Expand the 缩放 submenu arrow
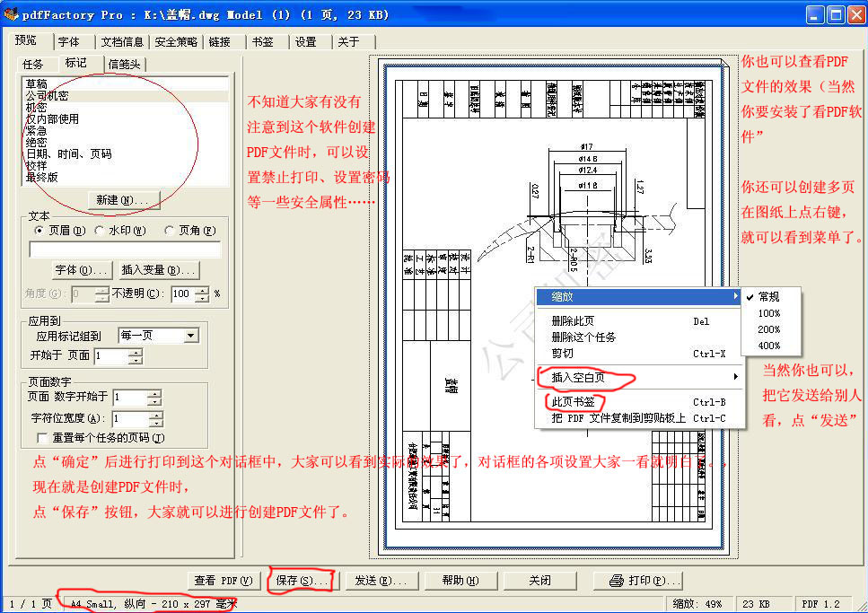The height and width of the screenshot is (613, 868). [735, 296]
